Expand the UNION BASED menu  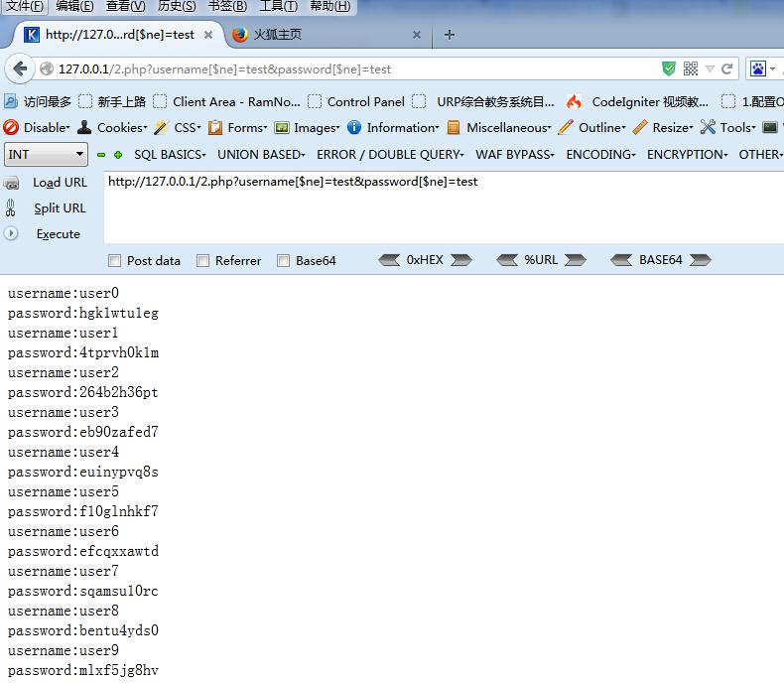[260, 155]
